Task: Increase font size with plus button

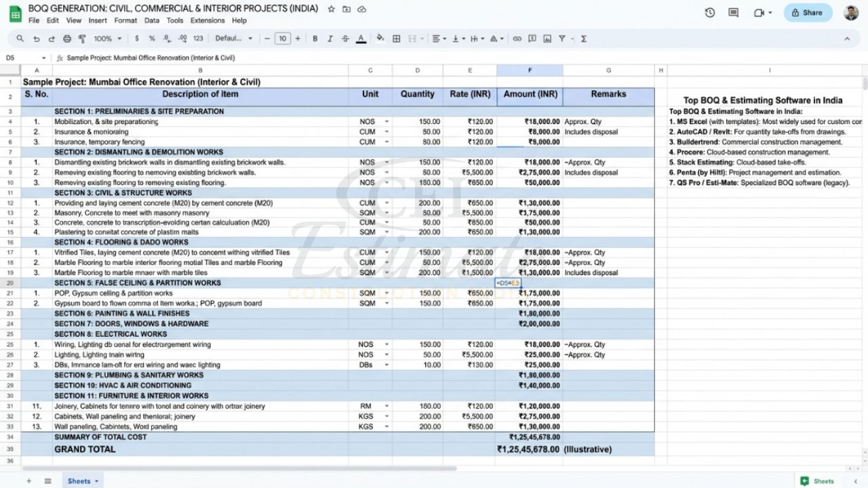Action: (x=298, y=39)
